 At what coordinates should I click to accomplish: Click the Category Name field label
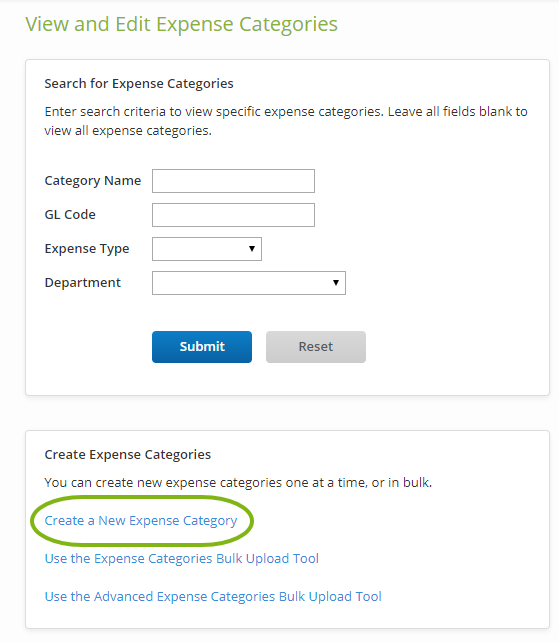coord(93,181)
